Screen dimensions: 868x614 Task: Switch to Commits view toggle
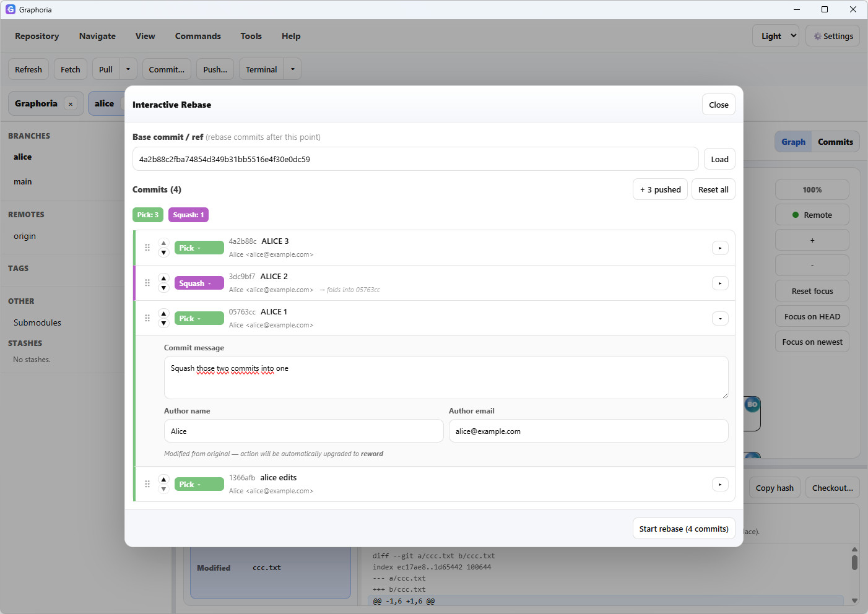(835, 142)
